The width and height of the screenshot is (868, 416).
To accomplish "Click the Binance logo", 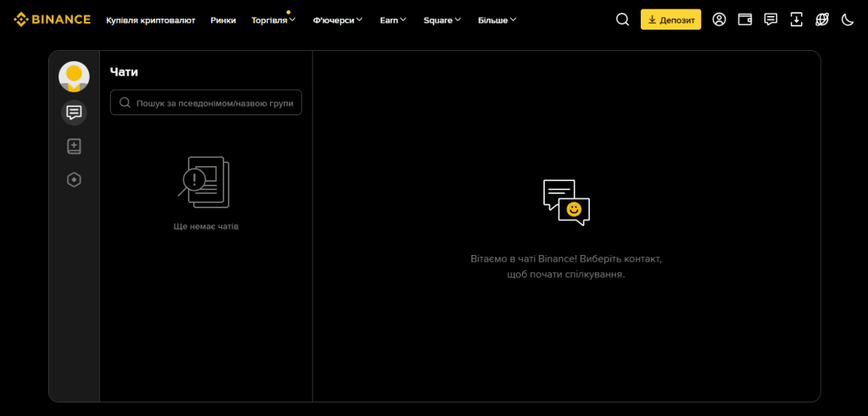I will (x=52, y=19).
